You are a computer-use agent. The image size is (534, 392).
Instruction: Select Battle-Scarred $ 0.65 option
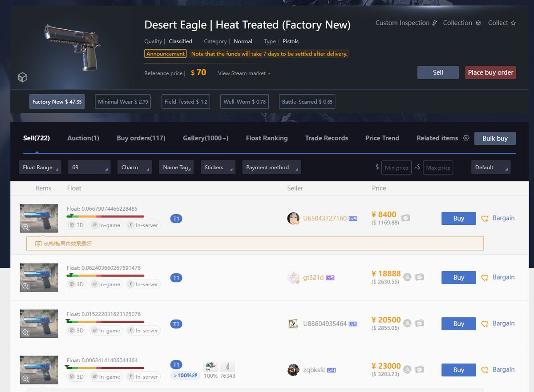pos(307,101)
